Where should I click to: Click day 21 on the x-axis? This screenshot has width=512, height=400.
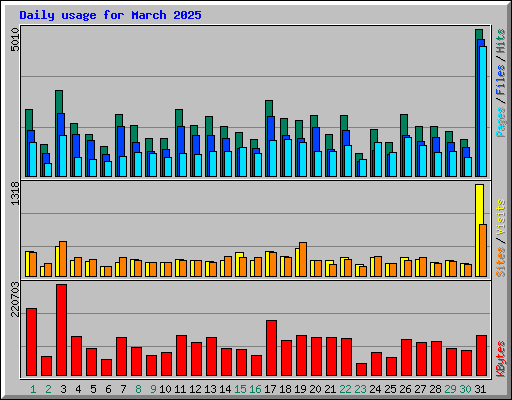click(x=330, y=389)
